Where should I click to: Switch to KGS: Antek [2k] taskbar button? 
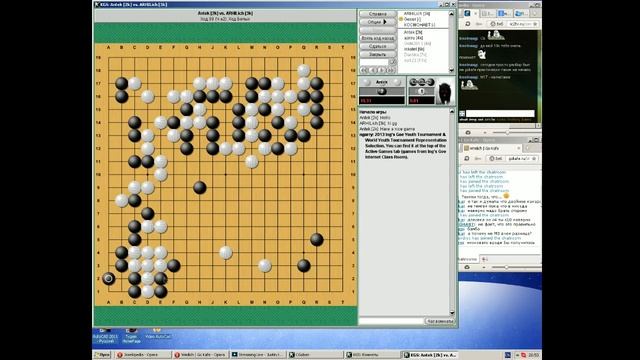click(429, 355)
